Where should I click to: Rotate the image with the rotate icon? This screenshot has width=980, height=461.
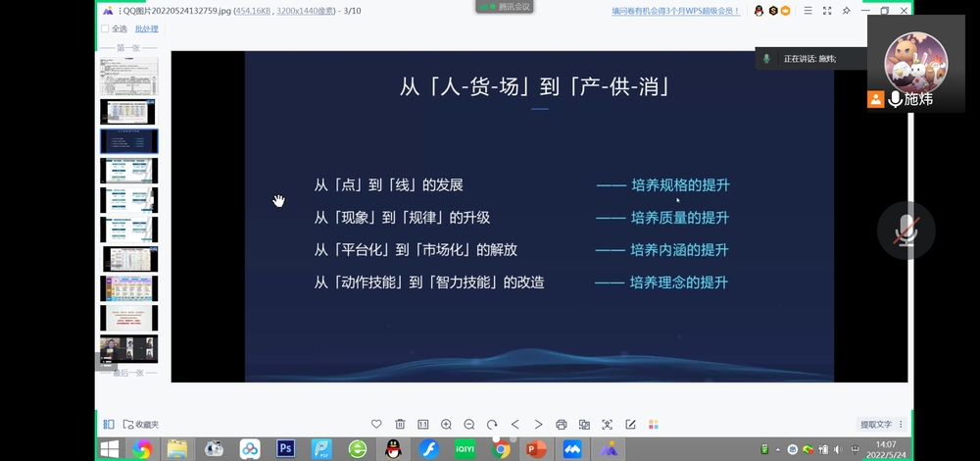(x=492, y=424)
